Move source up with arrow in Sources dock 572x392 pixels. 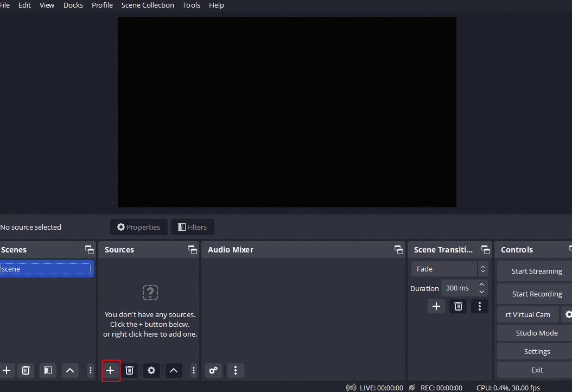(x=174, y=370)
